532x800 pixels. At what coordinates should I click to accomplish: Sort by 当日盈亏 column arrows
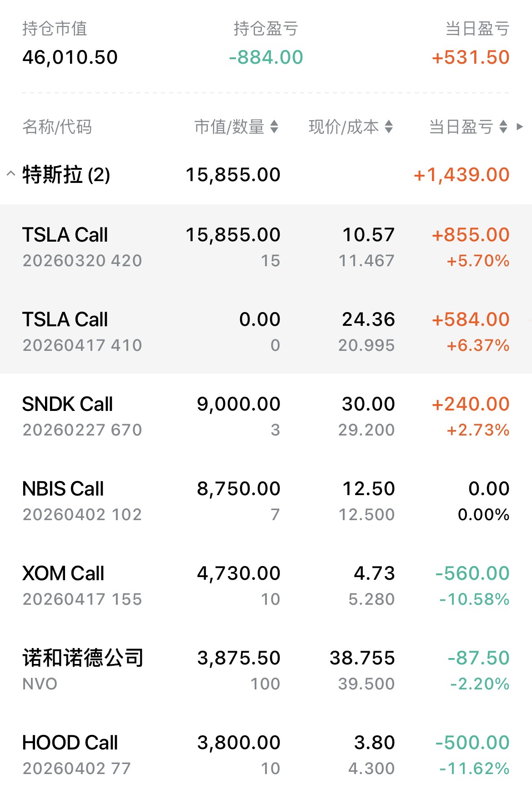[503, 127]
